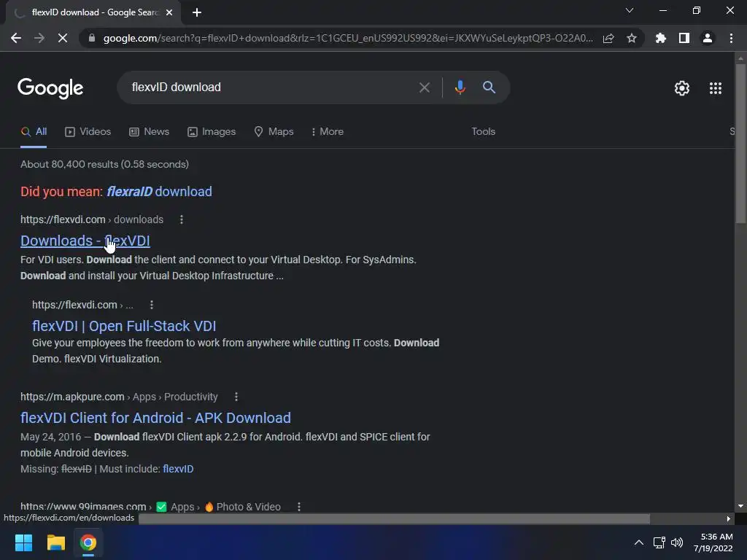Open Chrome extensions puzzle icon
The image size is (747, 560).
pyautogui.click(x=661, y=38)
